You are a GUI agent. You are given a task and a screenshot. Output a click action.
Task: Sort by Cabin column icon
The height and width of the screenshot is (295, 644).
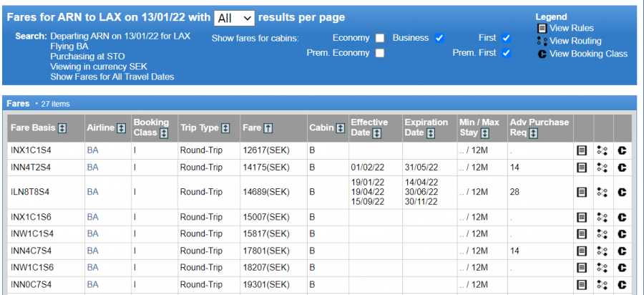(340, 128)
